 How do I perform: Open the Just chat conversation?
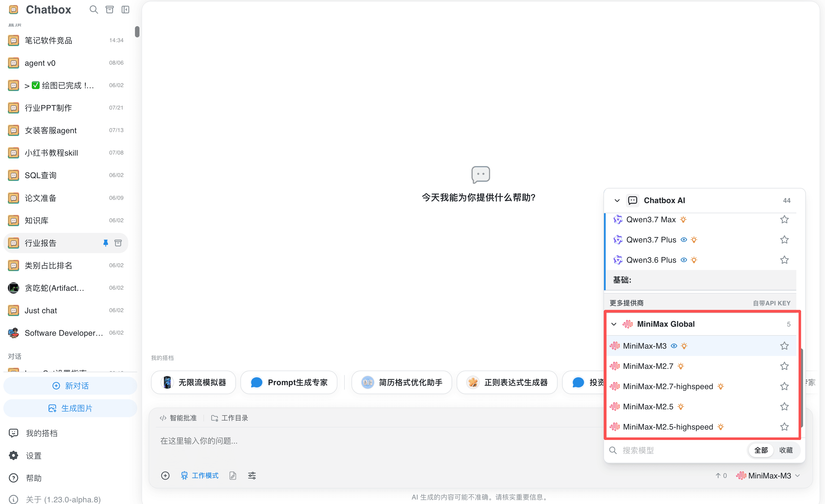66,310
